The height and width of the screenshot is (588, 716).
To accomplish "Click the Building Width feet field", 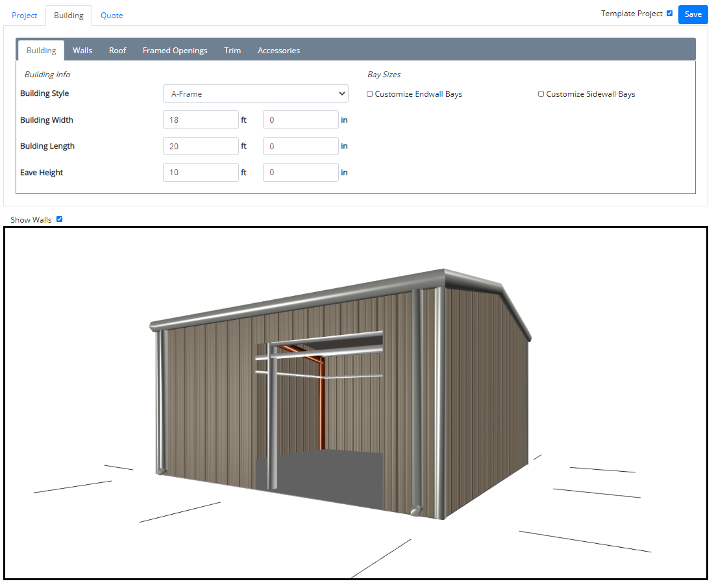I will (201, 120).
